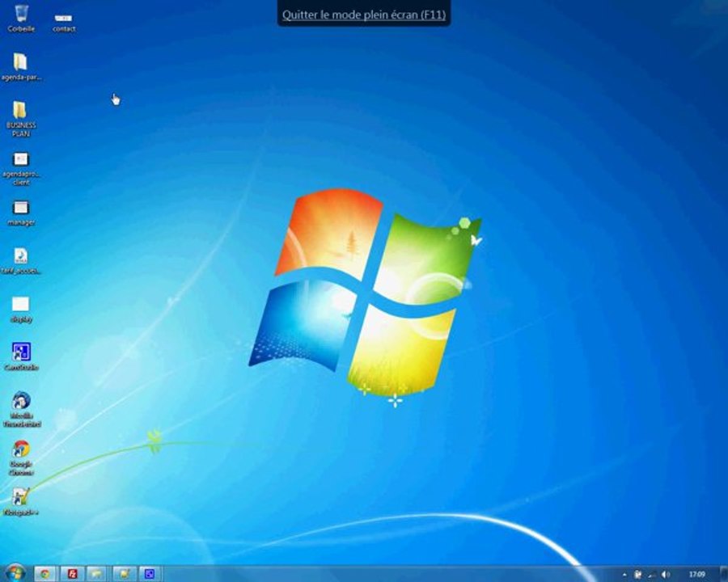The height and width of the screenshot is (582, 728).
Task: Select the Google Chrome desktop shortcut
Action: point(21,458)
